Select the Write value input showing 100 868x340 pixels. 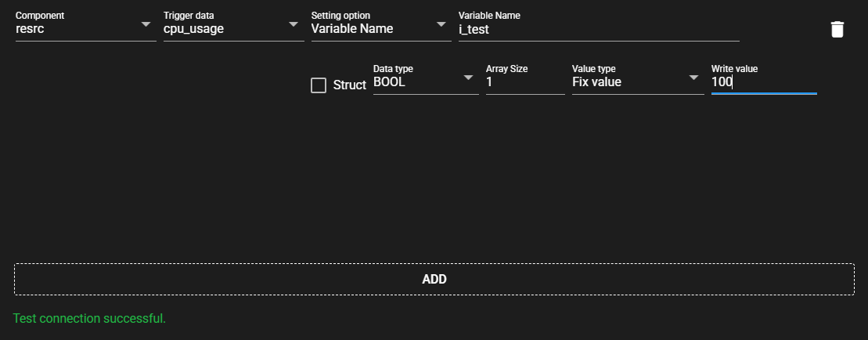pos(763,82)
